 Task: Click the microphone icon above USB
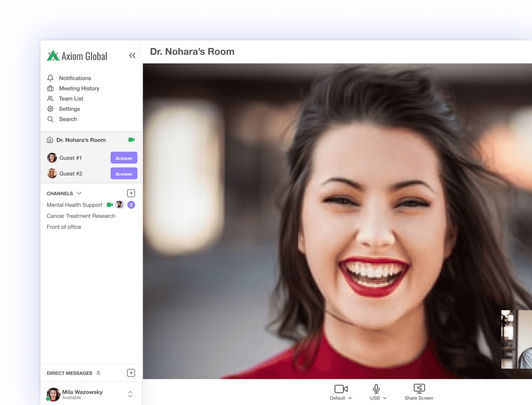[x=376, y=389]
